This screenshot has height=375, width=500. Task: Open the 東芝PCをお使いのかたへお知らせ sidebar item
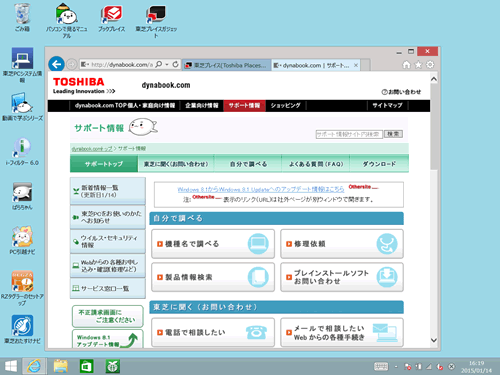(x=108, y=217)
